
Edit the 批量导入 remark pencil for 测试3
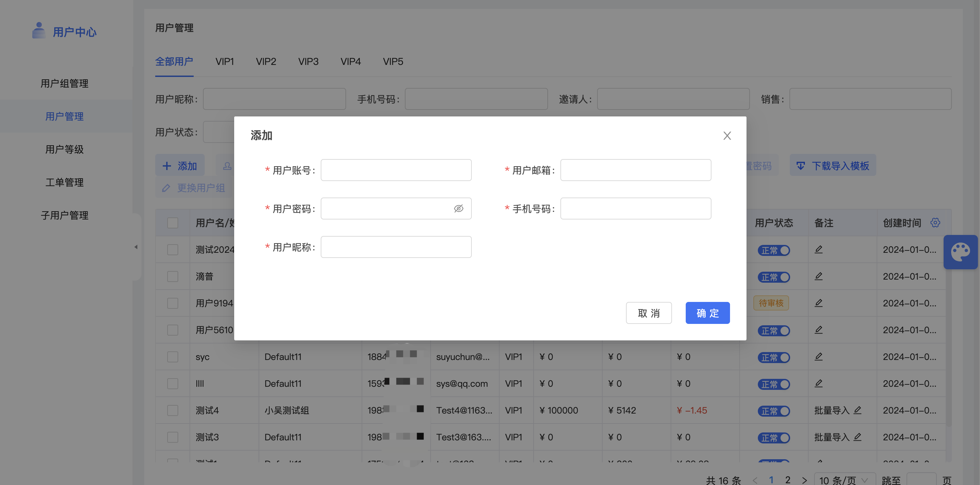(857, 437)
